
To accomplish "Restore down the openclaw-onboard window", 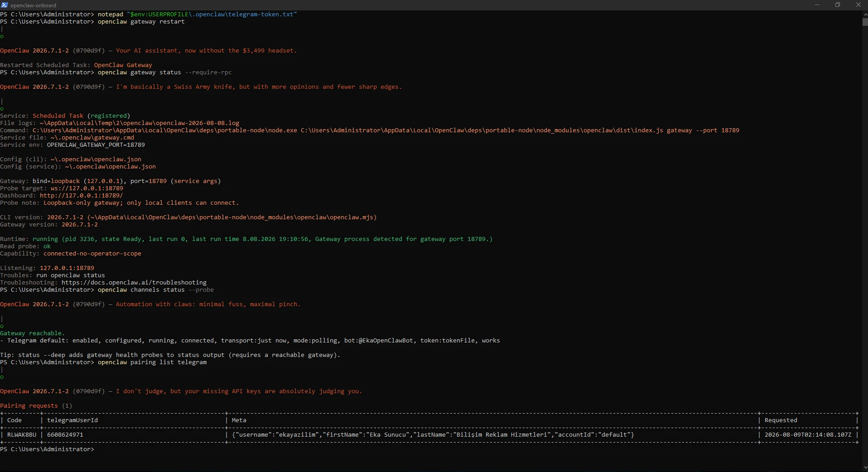I will [x=838, y=5].
